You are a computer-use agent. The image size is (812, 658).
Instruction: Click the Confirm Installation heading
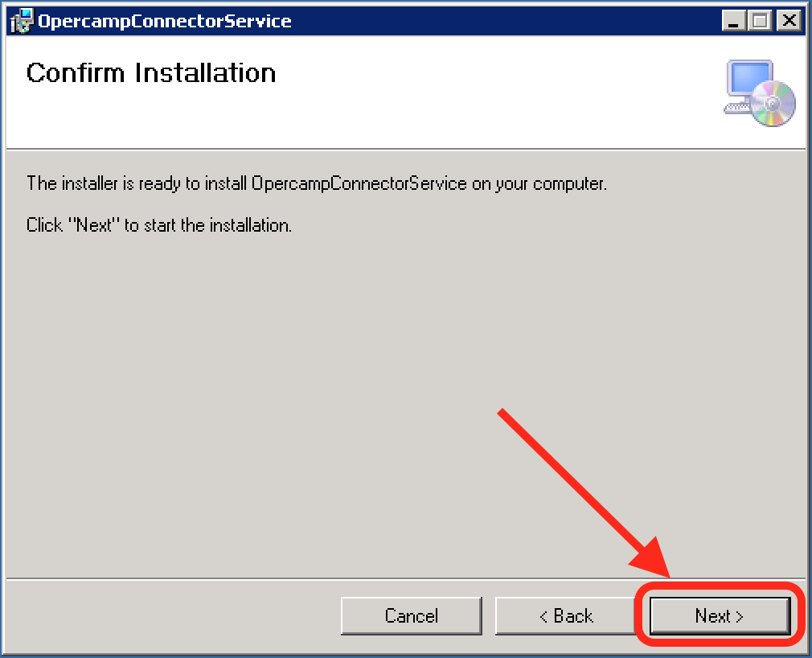click(151, 73)
